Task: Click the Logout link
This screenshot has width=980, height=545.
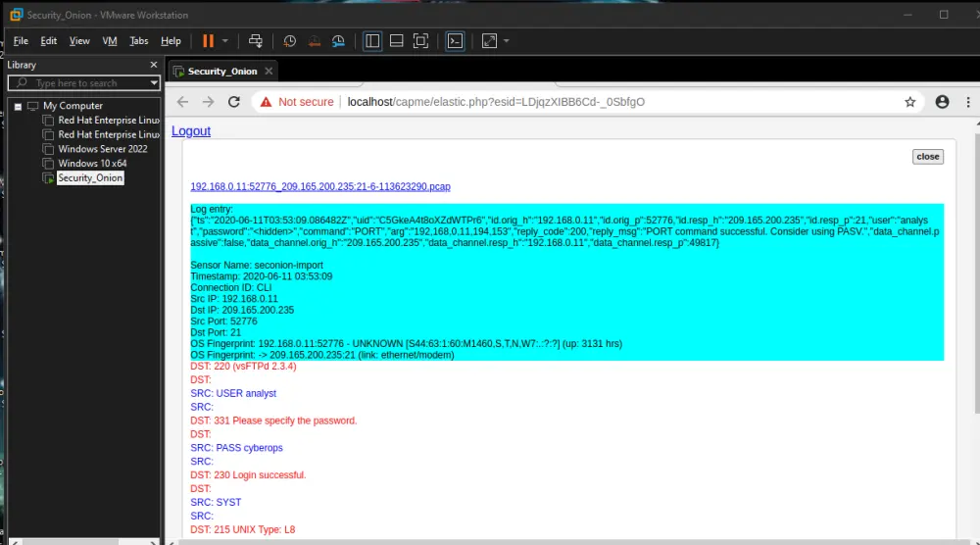Action: (191, 131)
